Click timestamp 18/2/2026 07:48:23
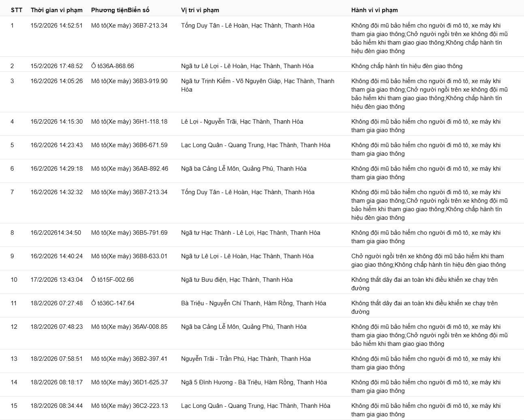The image size is (524, 420). coord(56,327)
